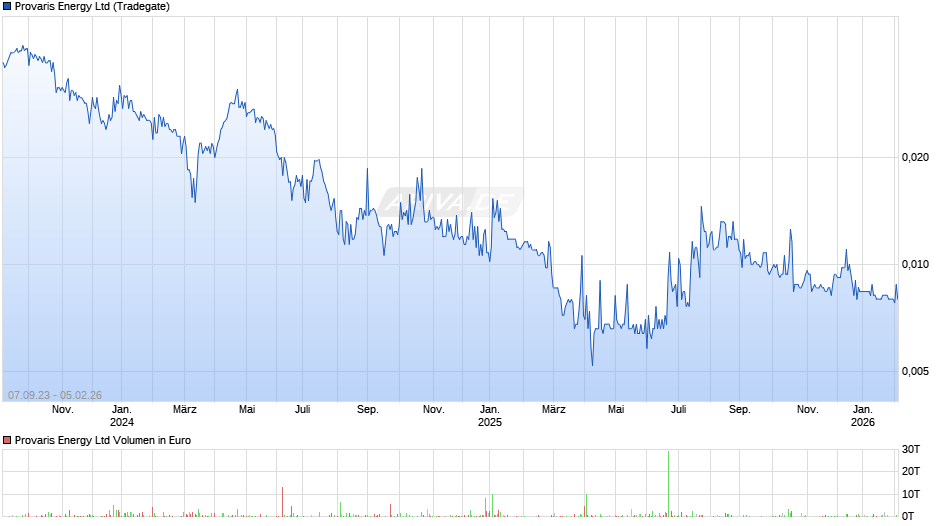
Task: Click the 'März' label after Jan. 2025
Action: click(x=553, y=410)
